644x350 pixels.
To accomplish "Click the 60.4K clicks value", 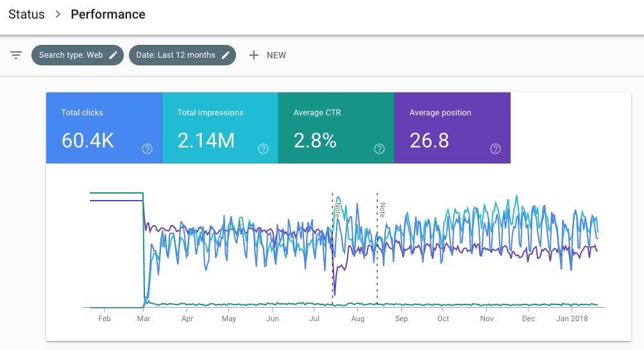I will [x=88, y=140].
